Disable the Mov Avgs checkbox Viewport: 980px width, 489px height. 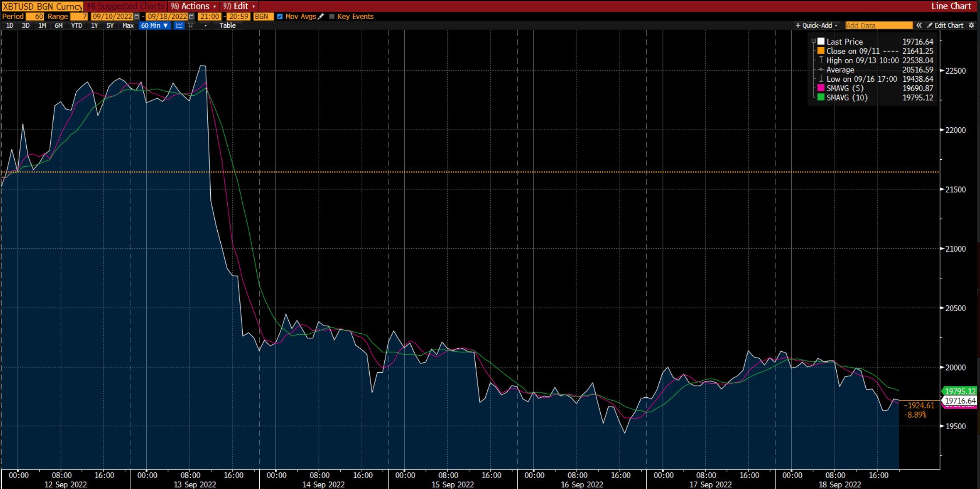(x=280, y=16)
